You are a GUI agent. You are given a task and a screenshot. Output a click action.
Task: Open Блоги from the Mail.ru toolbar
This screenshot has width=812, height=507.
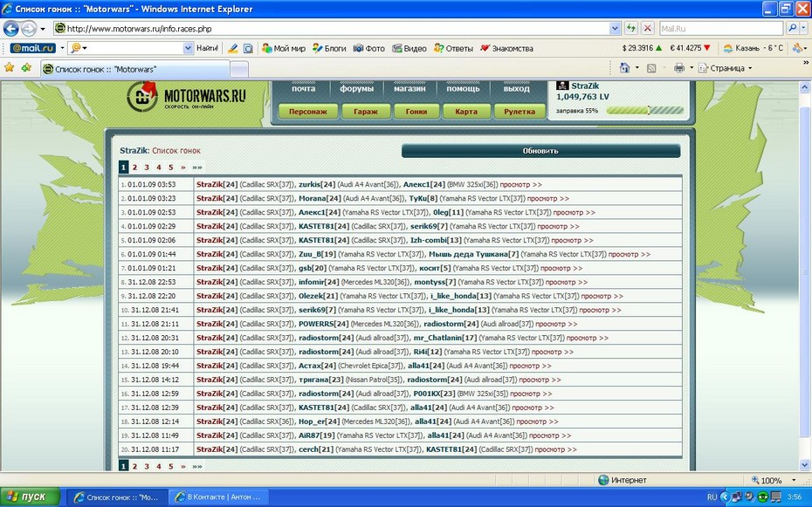(329, 48)
